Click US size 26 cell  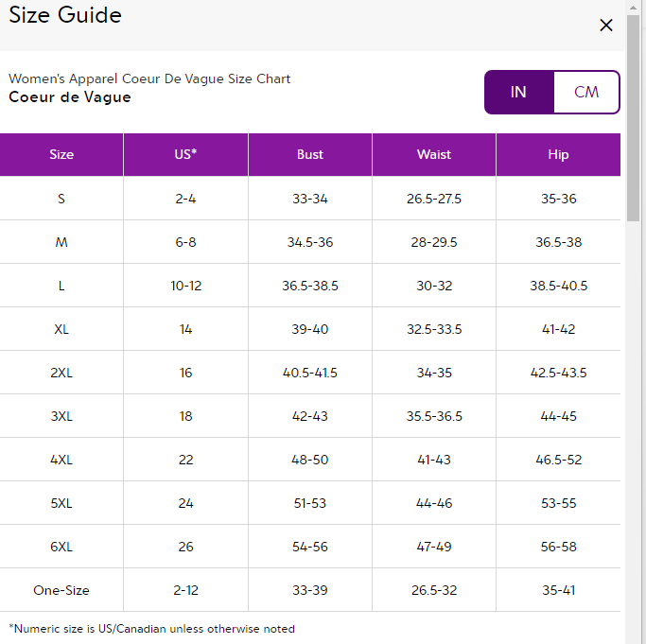click(x=185, y=547)
